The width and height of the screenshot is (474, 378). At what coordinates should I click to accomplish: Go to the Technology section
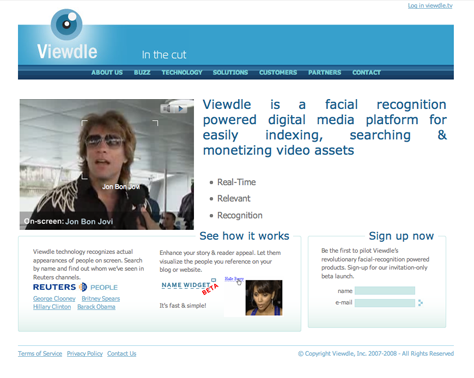tap(182, 73)
